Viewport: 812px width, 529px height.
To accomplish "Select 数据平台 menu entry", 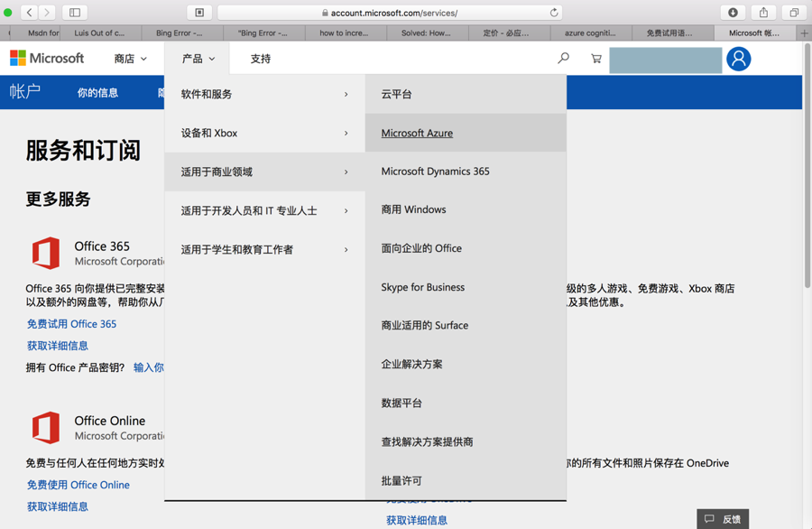I will (x=466, y=404).
